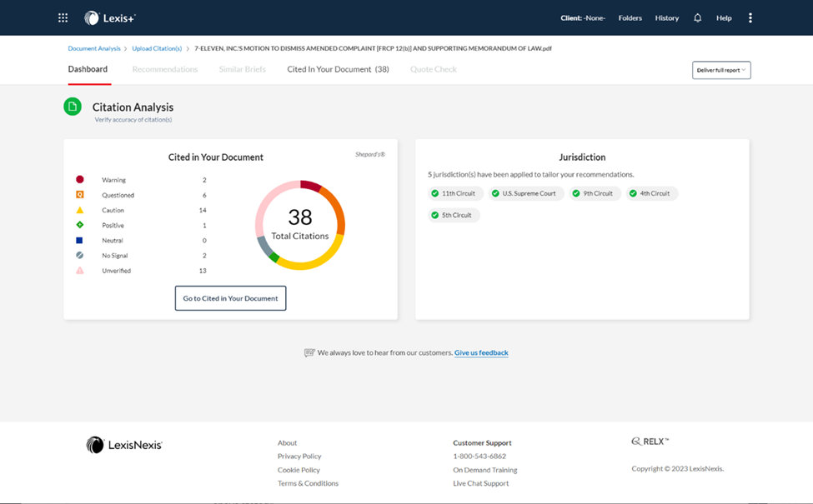Toggle the 11th Circuit jurisdiction chip

coord(455,194)
